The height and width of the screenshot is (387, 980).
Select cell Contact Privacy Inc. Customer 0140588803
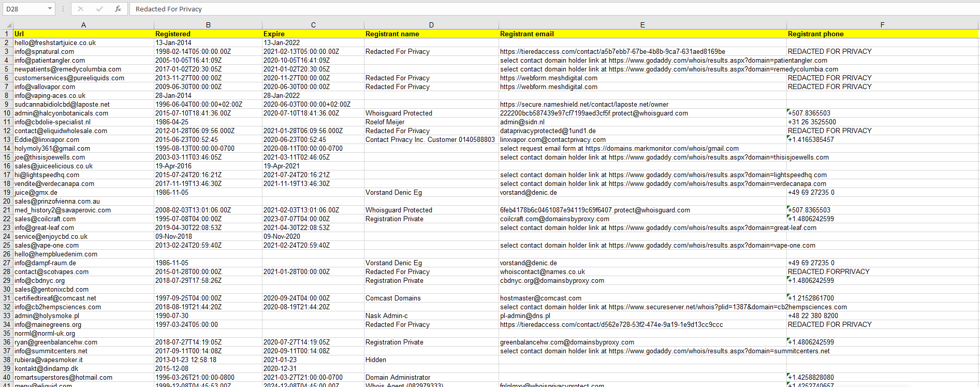click(x=431, y=139)
